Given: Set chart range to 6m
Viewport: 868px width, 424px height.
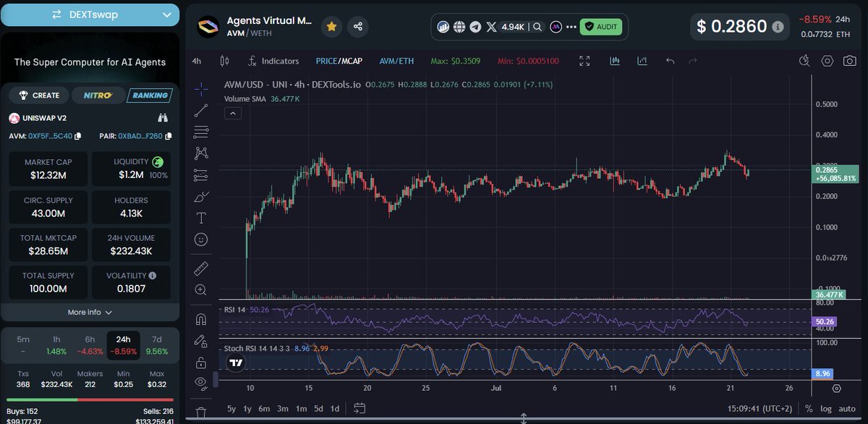Looking at the screenshot, I should (x=265, y=408).
